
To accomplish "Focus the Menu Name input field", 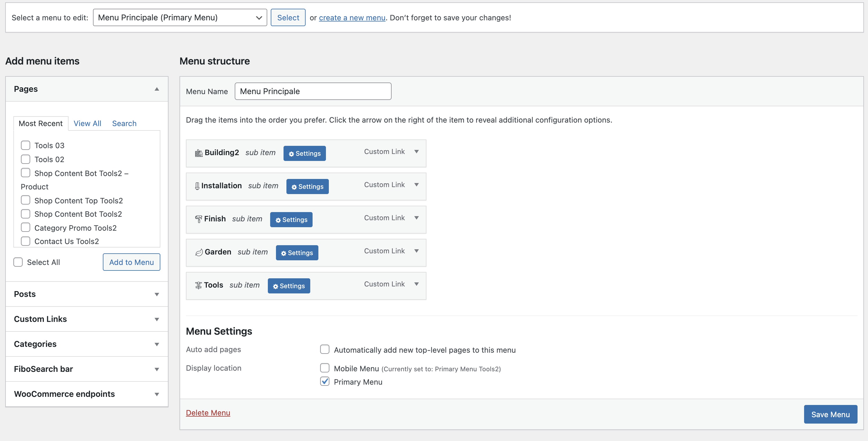I will point(313,91).
